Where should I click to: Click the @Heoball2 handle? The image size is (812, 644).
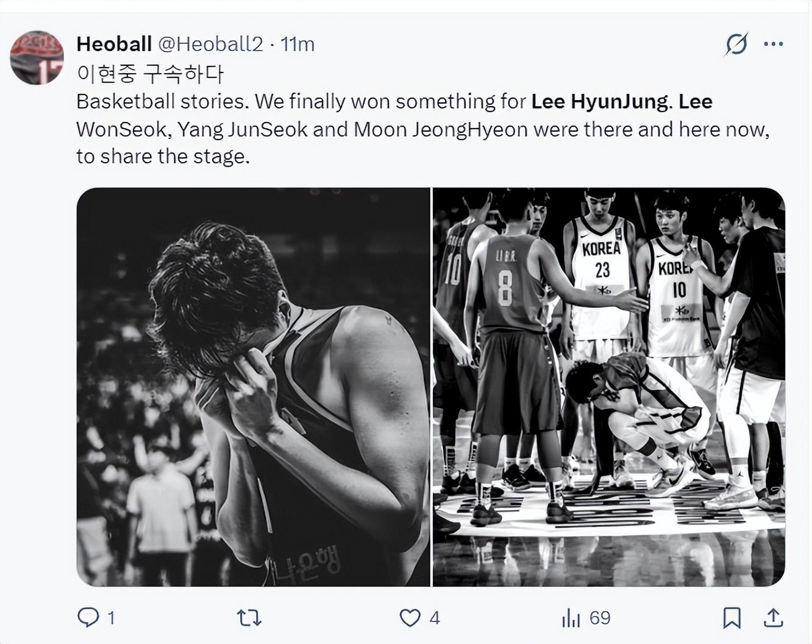(210, 44)
